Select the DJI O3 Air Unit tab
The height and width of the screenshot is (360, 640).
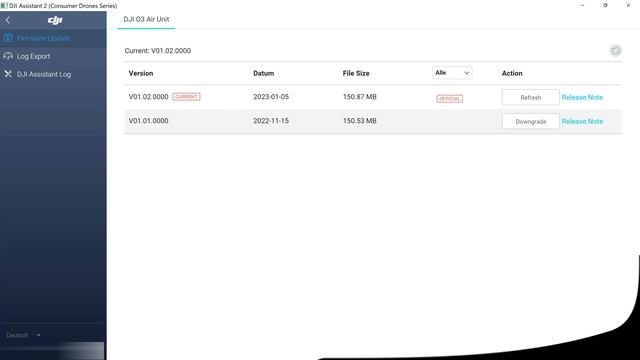click(146, 19)
